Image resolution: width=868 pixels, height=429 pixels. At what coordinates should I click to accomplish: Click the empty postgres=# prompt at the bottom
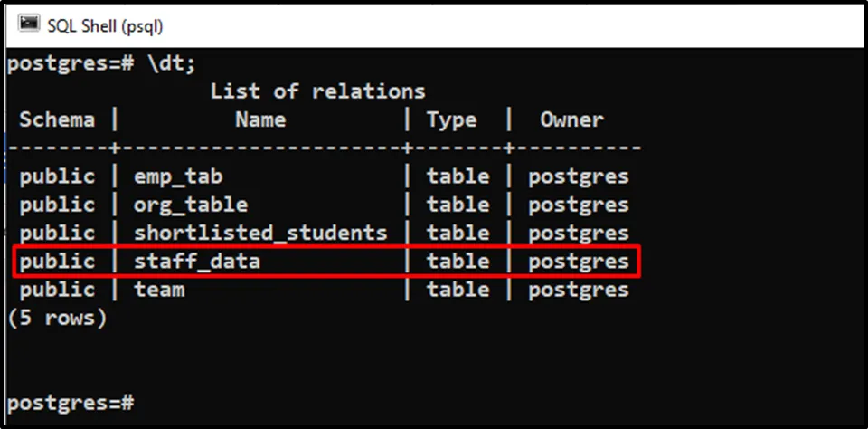[x=71, y=401]
